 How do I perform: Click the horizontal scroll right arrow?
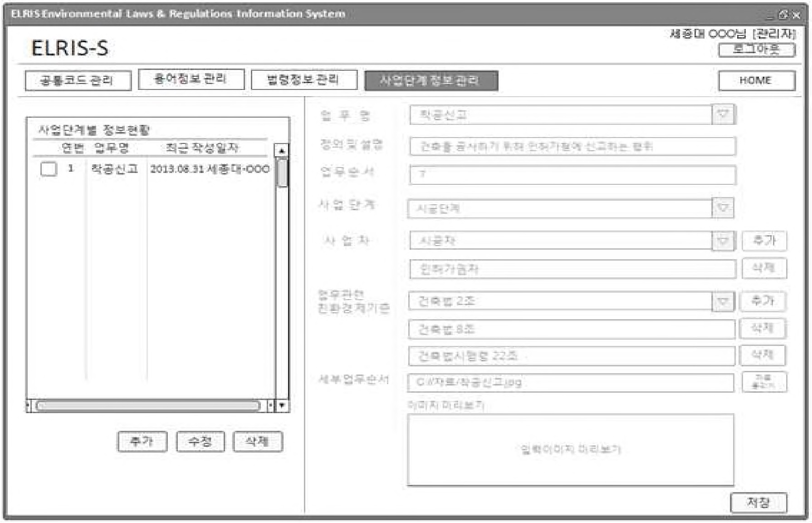(x=271, y=405)
